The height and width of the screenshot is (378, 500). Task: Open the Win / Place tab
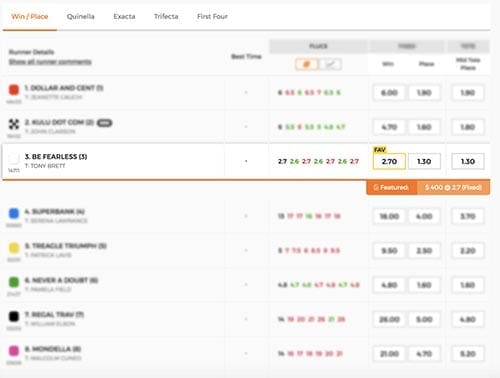[x=30, y=16]
